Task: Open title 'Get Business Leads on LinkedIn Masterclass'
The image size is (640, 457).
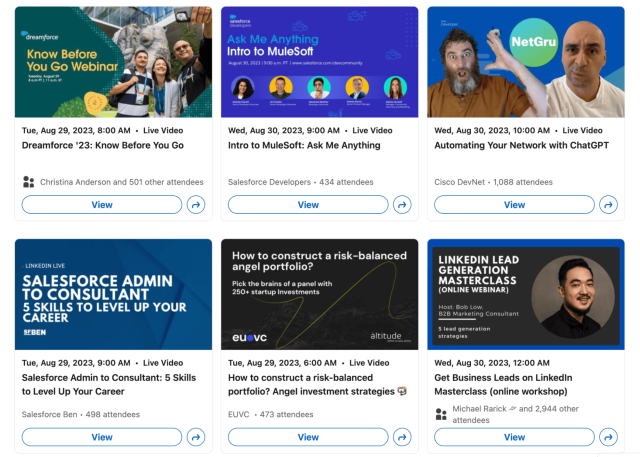Action: coord(503,384)
